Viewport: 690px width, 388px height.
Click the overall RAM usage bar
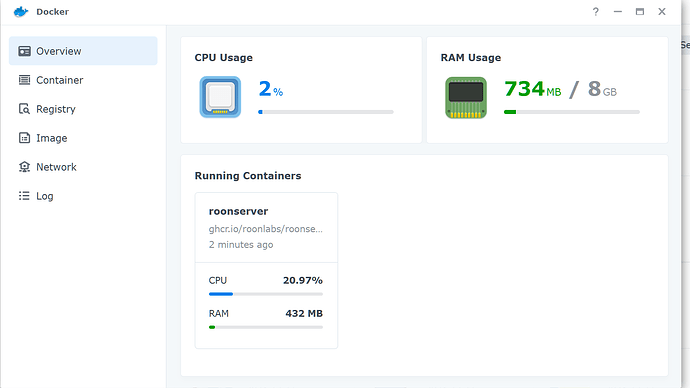572,112
